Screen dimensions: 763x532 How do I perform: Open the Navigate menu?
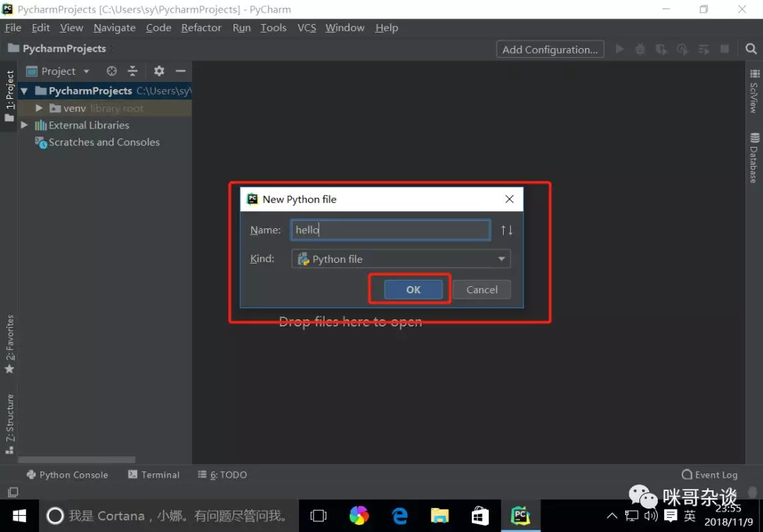pyautogui.click(x=114, y=28)
